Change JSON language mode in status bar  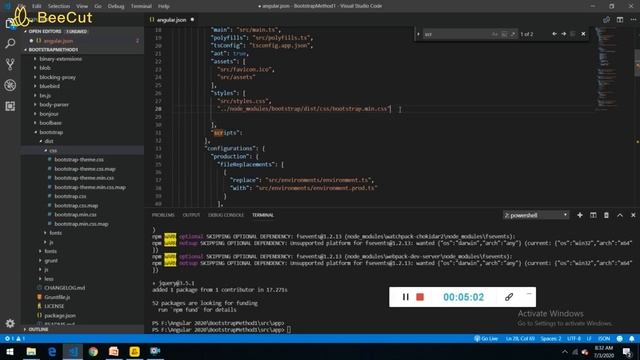[x=604, y=339]
